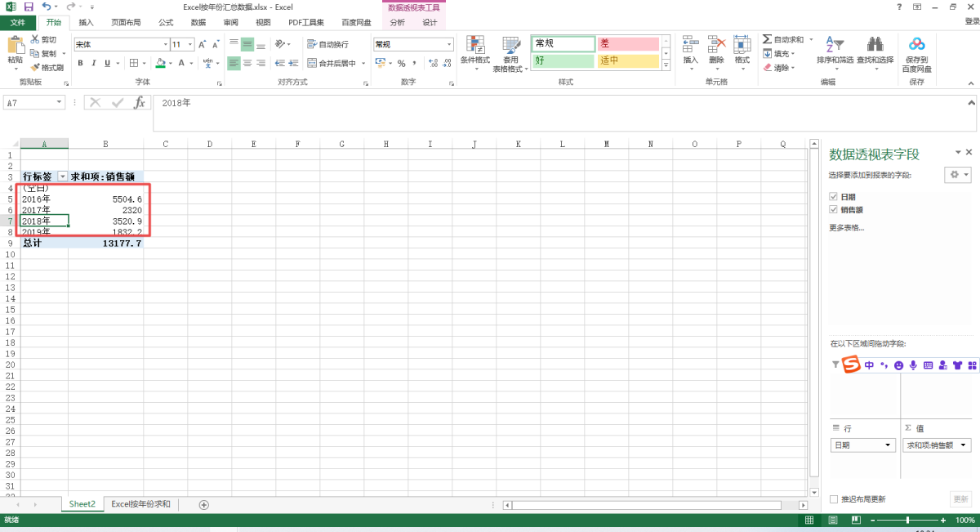Image resolution: width=980 pixels, height=532 pixels.
Task: Click the 登录 sign-in button
Action: pyautogui.click(x=971, y=22)
